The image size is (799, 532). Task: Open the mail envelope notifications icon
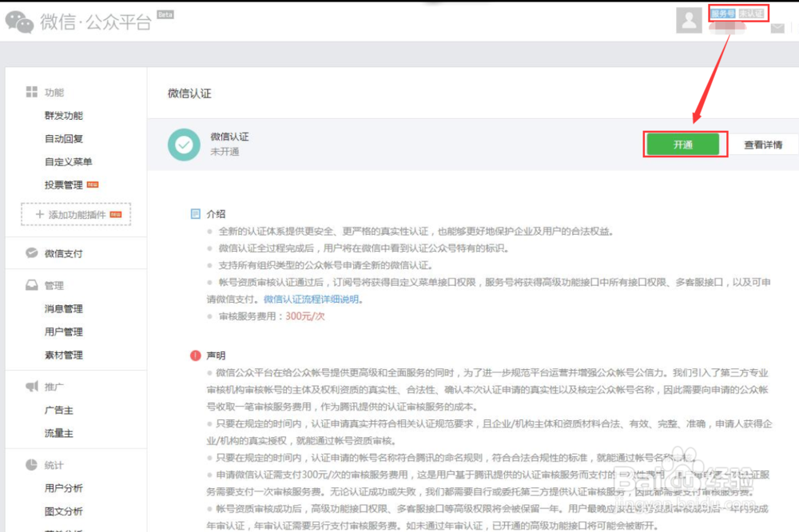tap(777, 29)
